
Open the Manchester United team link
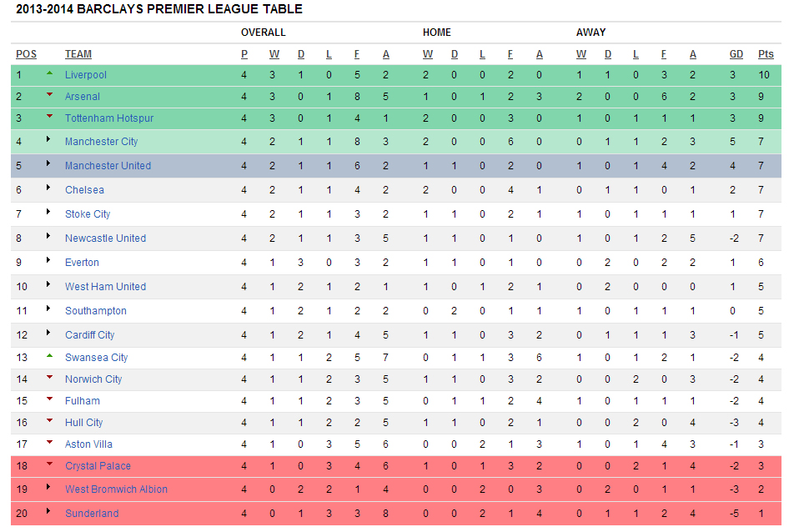(108, 166)
